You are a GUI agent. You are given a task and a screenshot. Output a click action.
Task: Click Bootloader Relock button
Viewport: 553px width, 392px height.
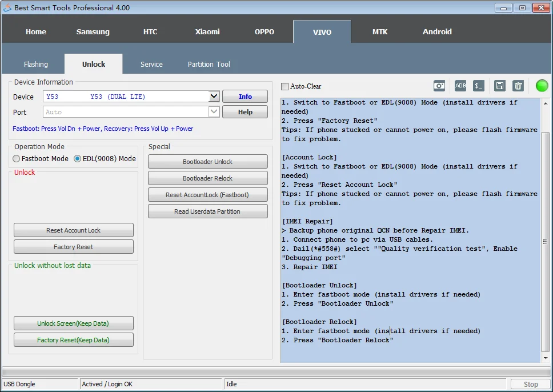coord(208,178)
